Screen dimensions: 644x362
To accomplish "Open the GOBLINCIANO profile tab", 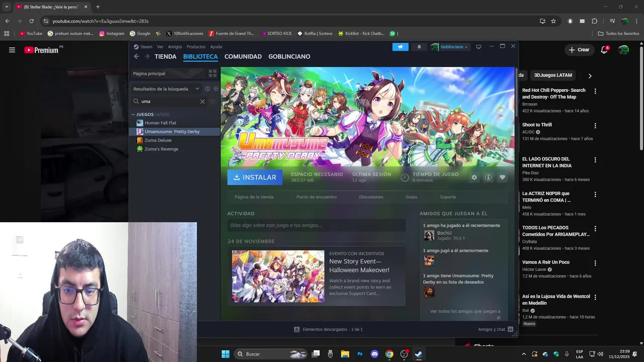I will [x=289, y=56].
